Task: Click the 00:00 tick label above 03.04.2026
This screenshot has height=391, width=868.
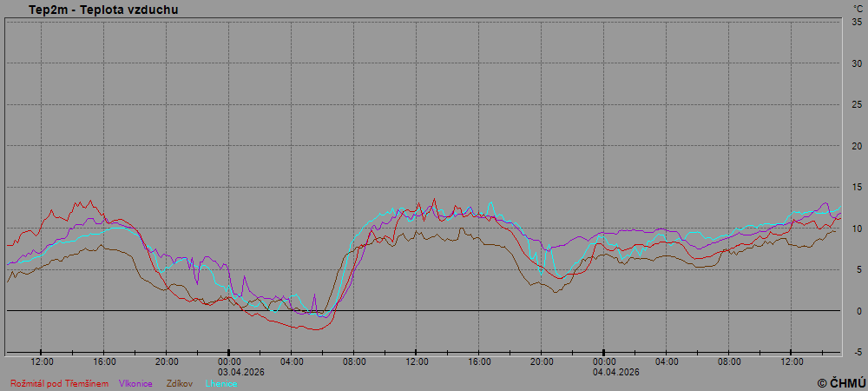Action: [229, 361]
